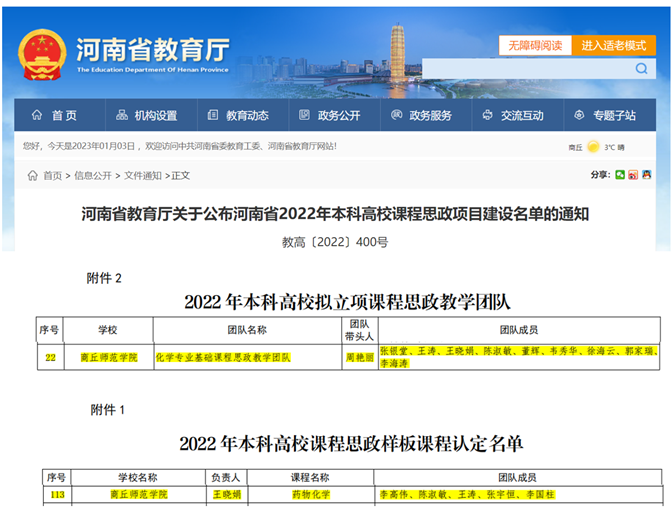This screenshot has width=672, height=518.
Task: Click the 进入适老模式 button
Action: pyautogui.click(x=613, y=46)
